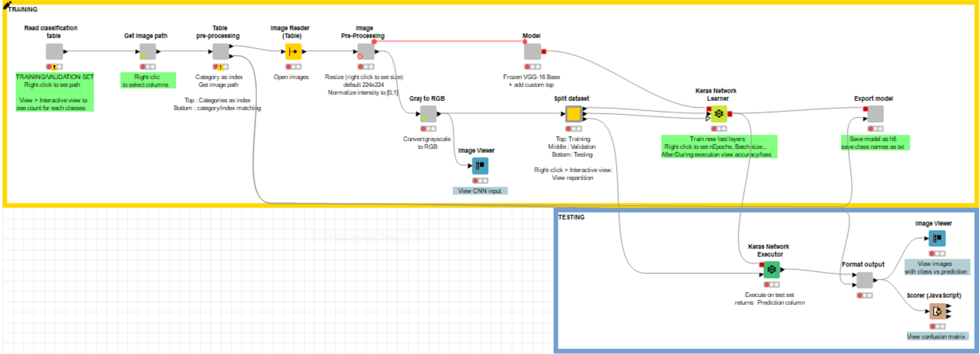The height and width of the screenshot is (354, 980).
Task: Select the Image Viewer node in TESTING section
Action: tap(937, 238)
